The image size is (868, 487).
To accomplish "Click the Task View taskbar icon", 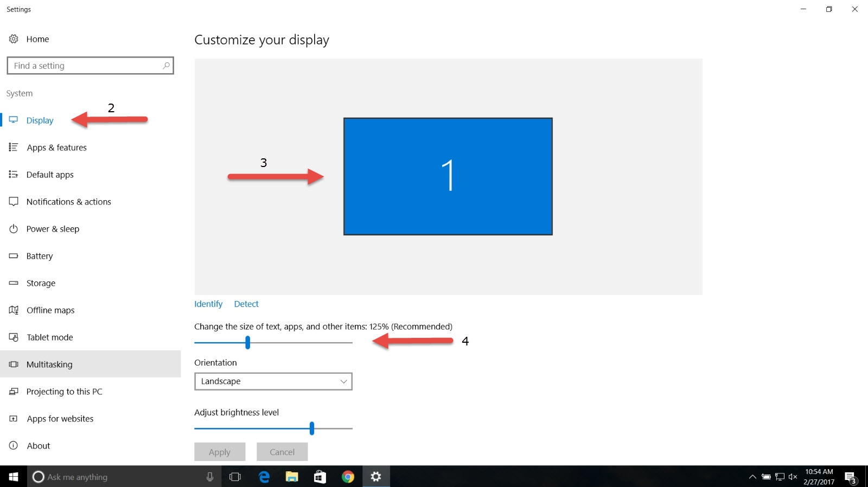I will [x=235, y=477].
